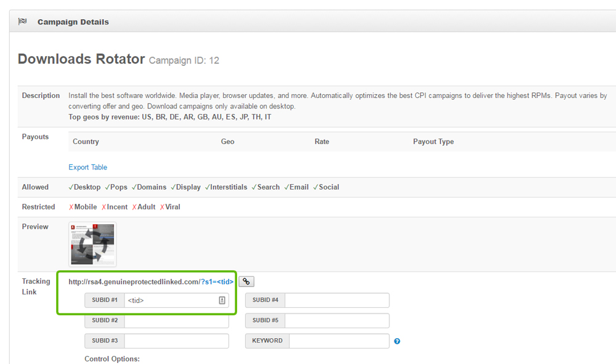This screenshot has height=364, width=616.
Task: Click the red X next to Mobile
Action: point(71,208)
